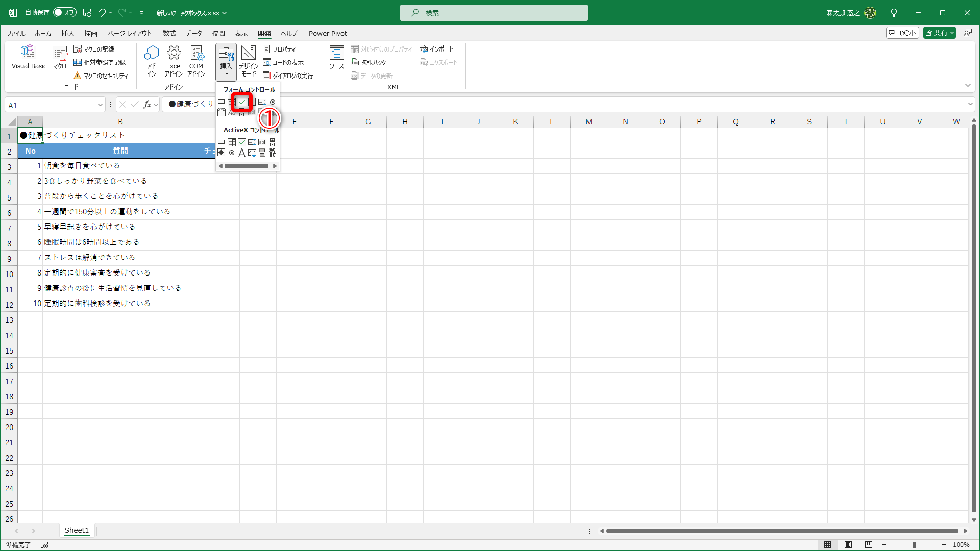This screenshot has width=980, height=551.
Task: Open the Excel Add-ins icon
Action: (174, 60)
